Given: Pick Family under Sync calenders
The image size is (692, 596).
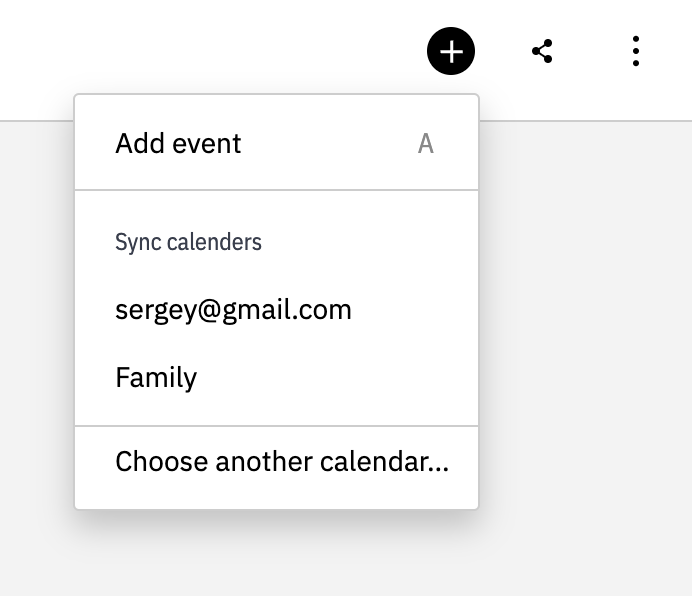Looking at the screenshot, I should 156,377.
